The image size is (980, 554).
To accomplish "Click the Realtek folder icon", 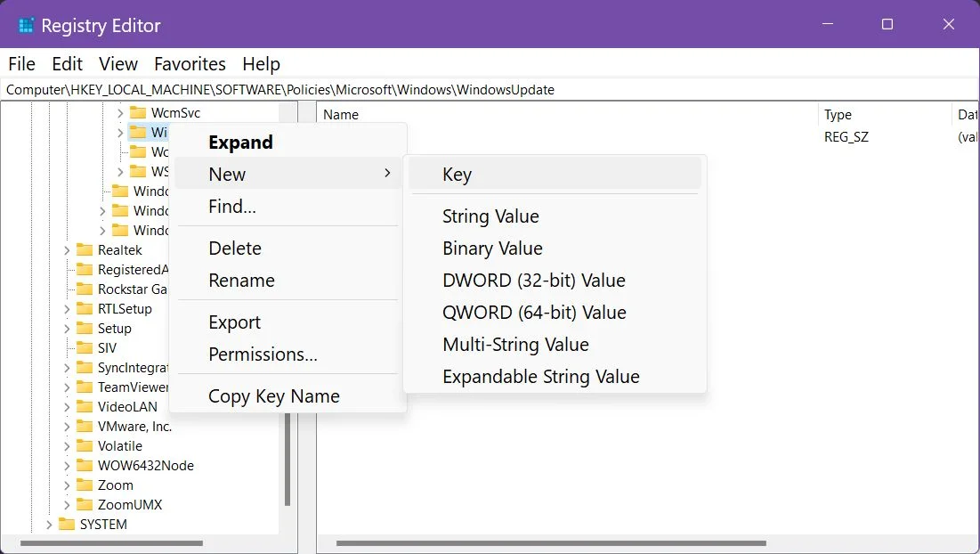I will pos(85,250).
